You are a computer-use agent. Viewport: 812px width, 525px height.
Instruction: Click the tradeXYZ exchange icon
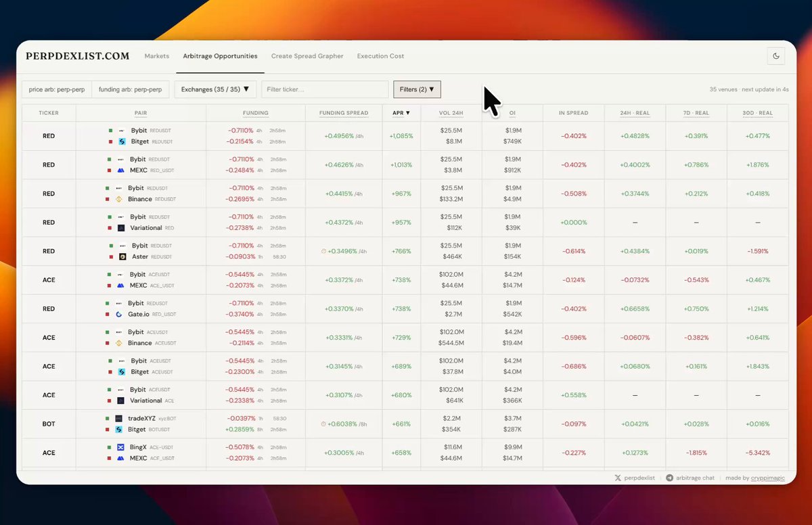coord(119,419)
